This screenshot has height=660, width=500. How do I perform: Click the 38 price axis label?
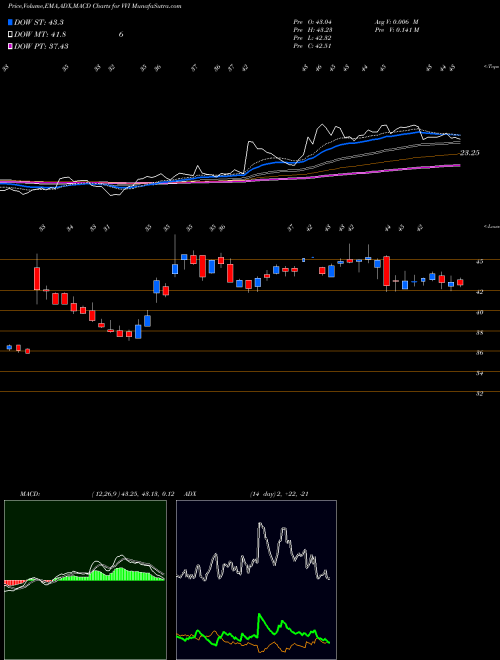pyautogui.click(x=479, y=333)
